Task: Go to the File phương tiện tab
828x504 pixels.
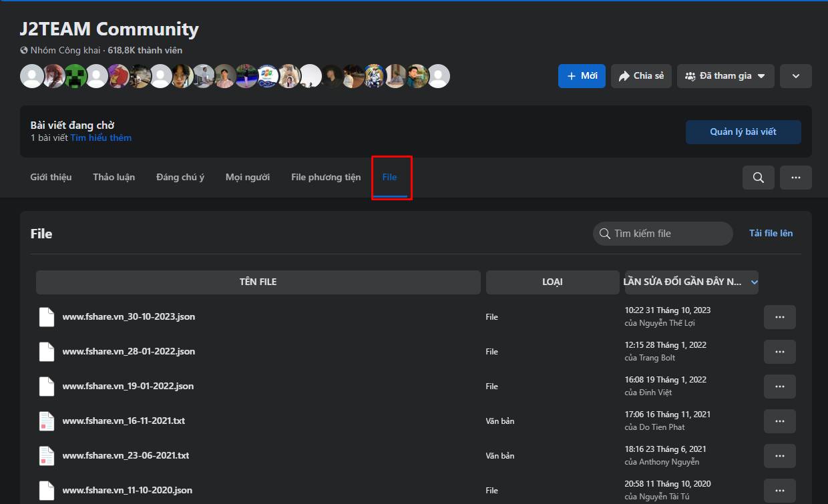Action: tap(326, 178)
